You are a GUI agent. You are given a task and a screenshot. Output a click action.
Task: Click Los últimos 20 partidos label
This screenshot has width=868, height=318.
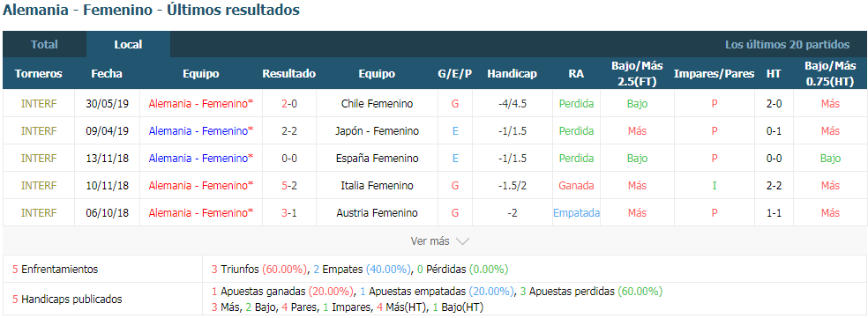[x=787, y=45]
